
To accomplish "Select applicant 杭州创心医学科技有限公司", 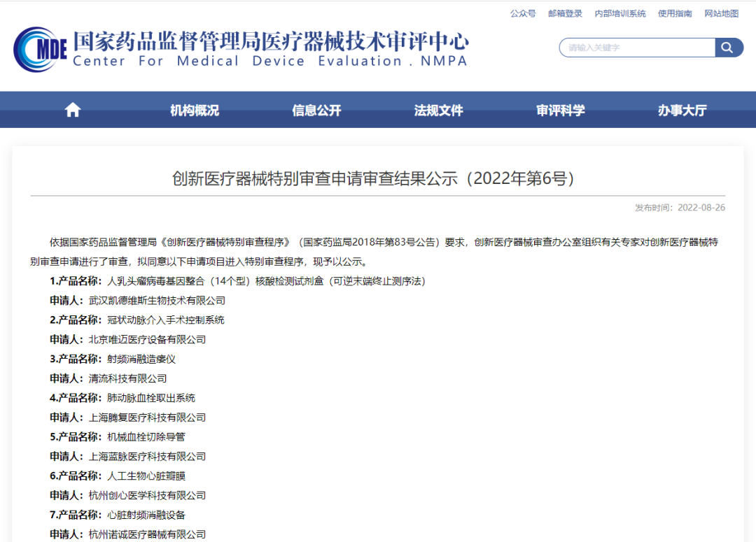I will (x=147, y=496).
